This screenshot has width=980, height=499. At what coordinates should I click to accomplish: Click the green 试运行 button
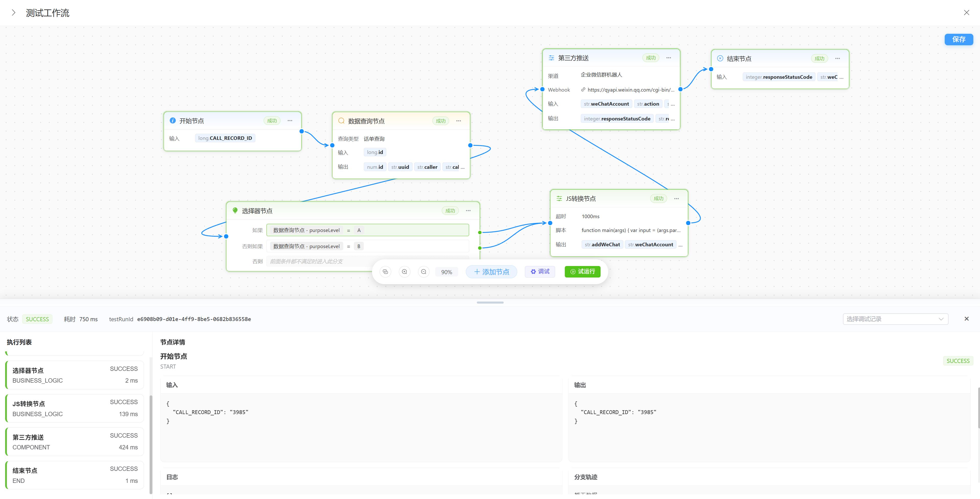[582, 271]
